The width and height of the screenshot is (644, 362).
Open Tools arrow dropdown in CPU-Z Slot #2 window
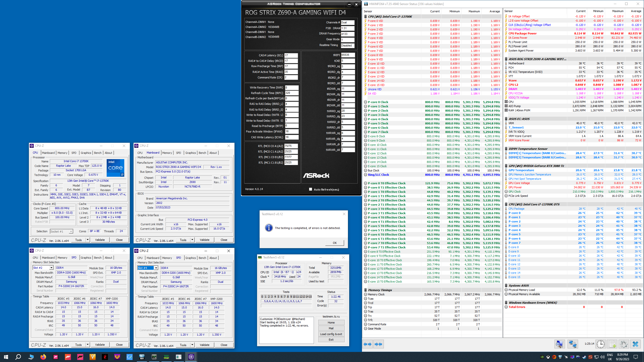[x=88, y=345]
